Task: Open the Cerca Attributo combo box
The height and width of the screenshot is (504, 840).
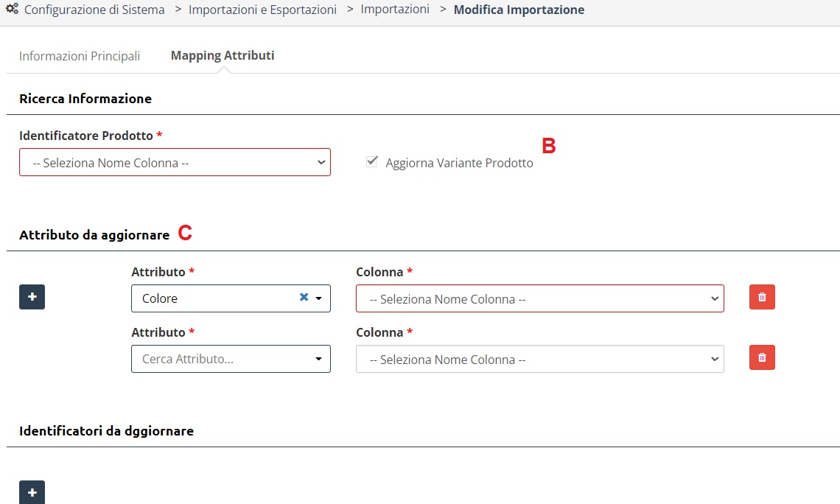Action: [x=231, y=359]
